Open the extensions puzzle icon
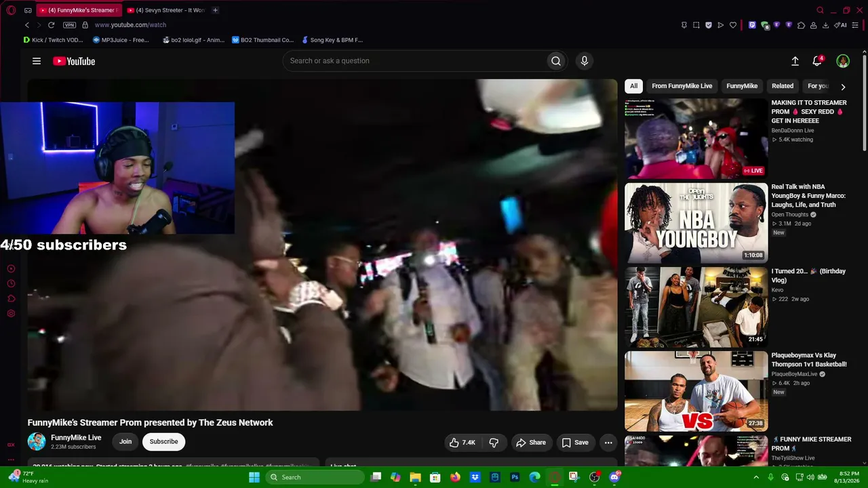The height and width of the screenshot is (488, 868). (x=801, y=25)
